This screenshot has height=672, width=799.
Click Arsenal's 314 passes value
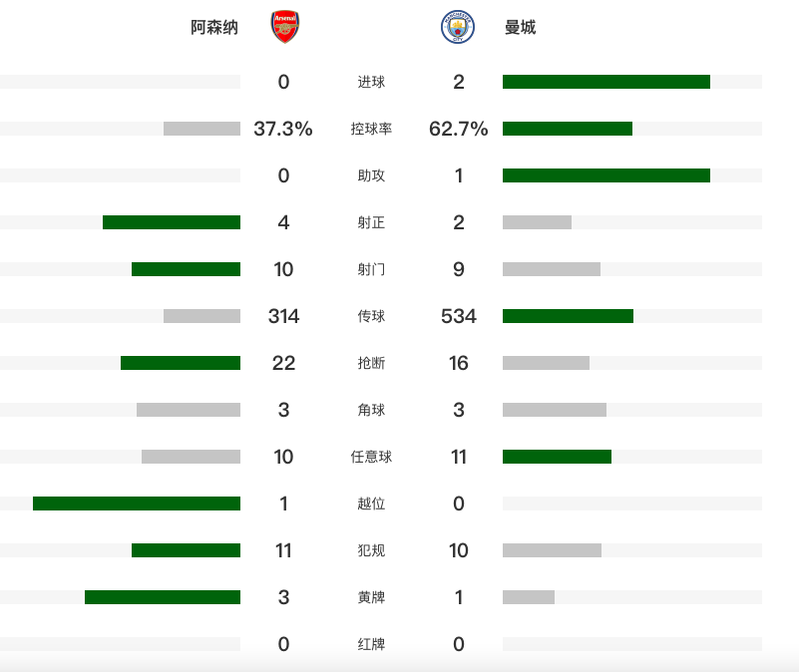pyautogui.click(x=283, y=316)
